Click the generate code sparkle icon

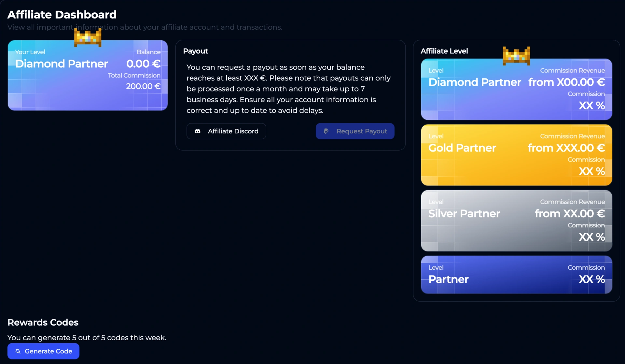pyautogui.click(x=18, y=351)
